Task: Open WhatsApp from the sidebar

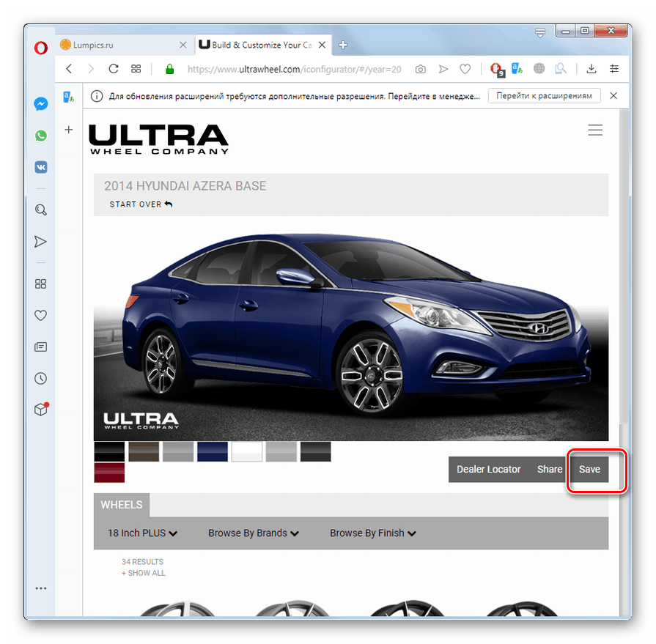Action: click(40, 135)
